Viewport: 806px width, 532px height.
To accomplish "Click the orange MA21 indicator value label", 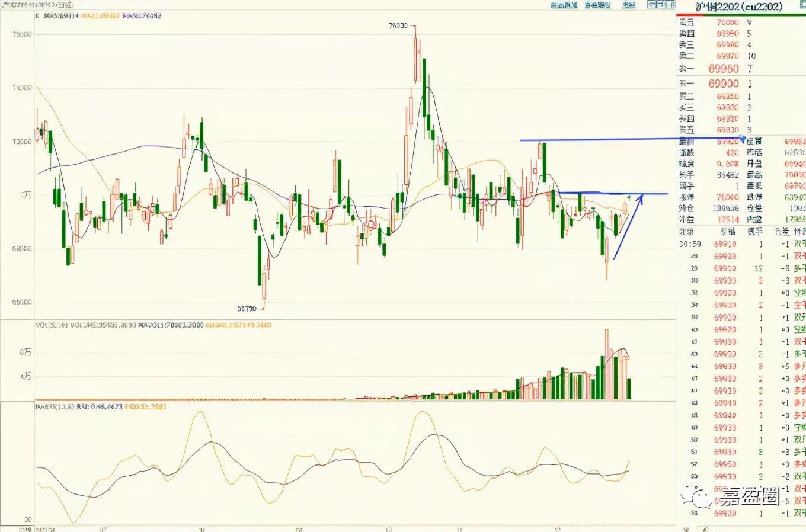I will 101,15.
